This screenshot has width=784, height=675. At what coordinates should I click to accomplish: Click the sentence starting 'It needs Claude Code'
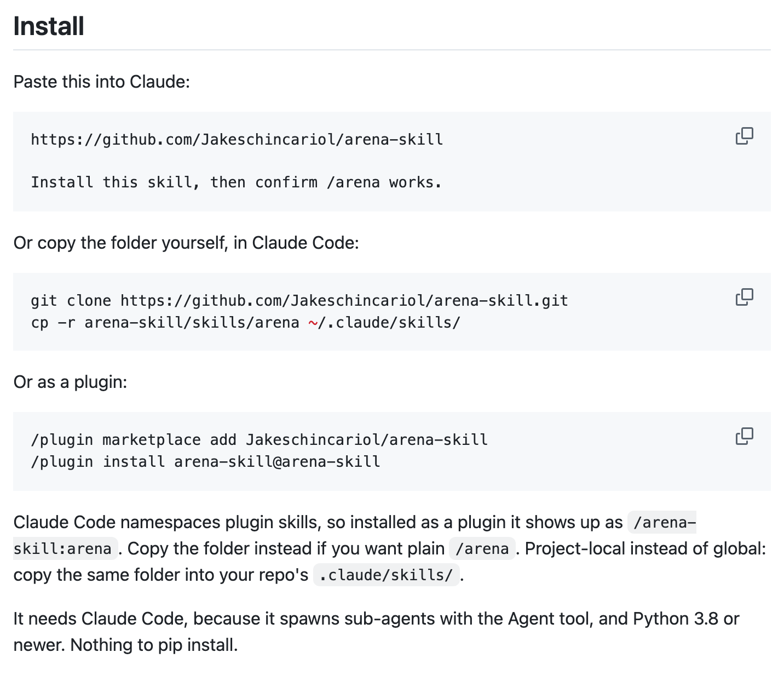coord(376,632)
